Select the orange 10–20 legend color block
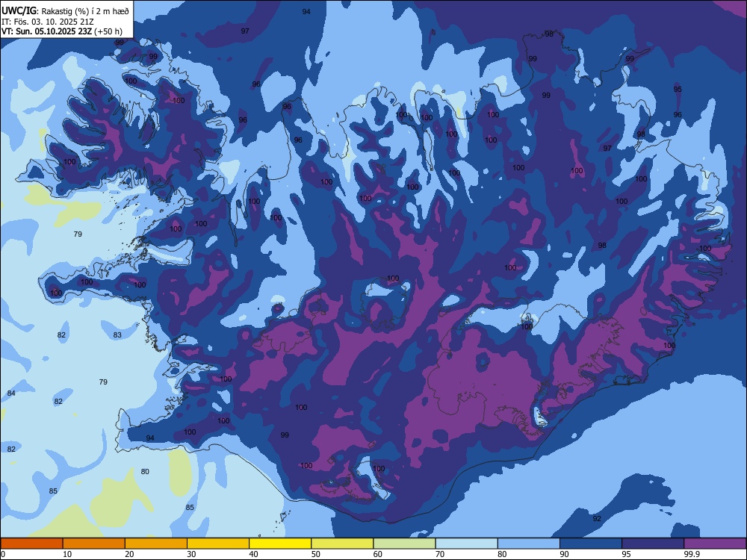Screen dimensions: 747x560 pyautogui.click(x=94, y=544)
